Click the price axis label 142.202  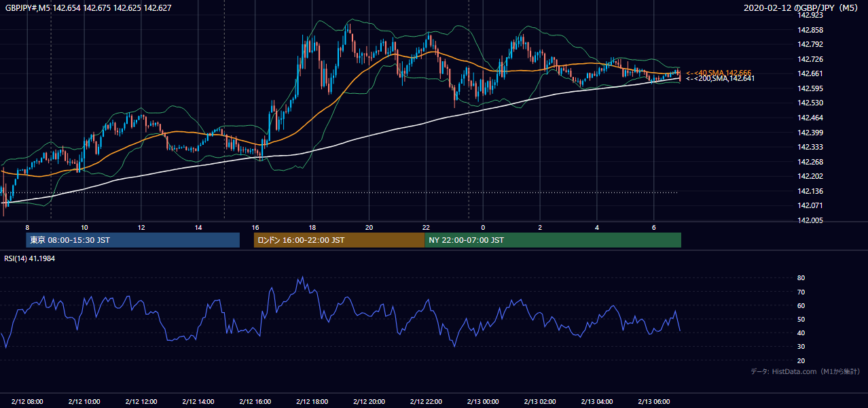(x=810, y=176)
